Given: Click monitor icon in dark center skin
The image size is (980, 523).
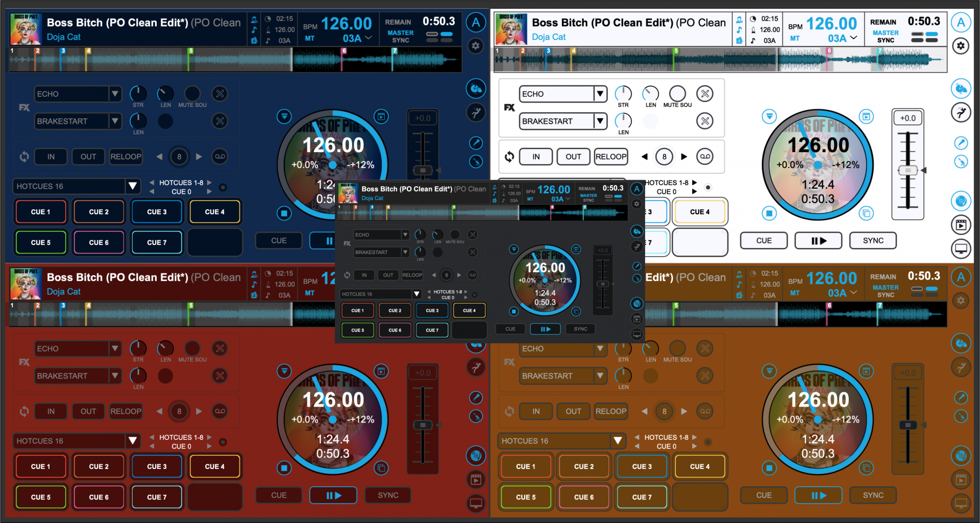Looking at the screenshot, I should (636, 335).
